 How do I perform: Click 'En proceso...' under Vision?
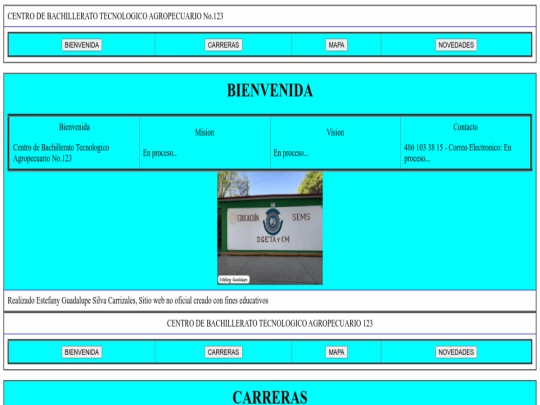[291, 153]
